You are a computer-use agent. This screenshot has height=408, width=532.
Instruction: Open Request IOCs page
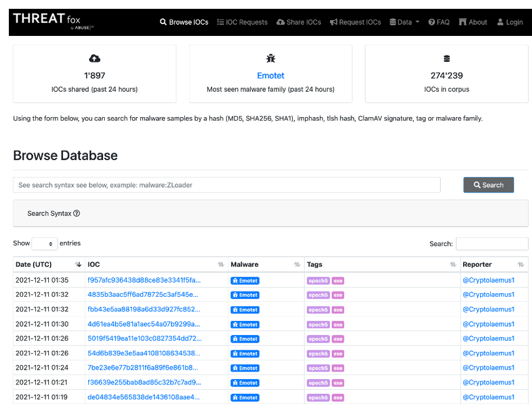355,22
